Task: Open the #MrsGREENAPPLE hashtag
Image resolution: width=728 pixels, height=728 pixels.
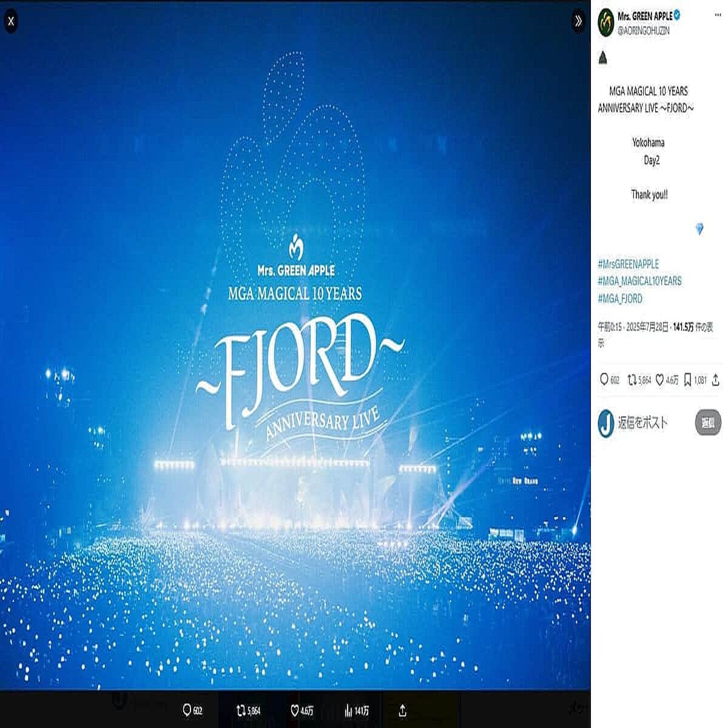Action: (x=628, y=264)
